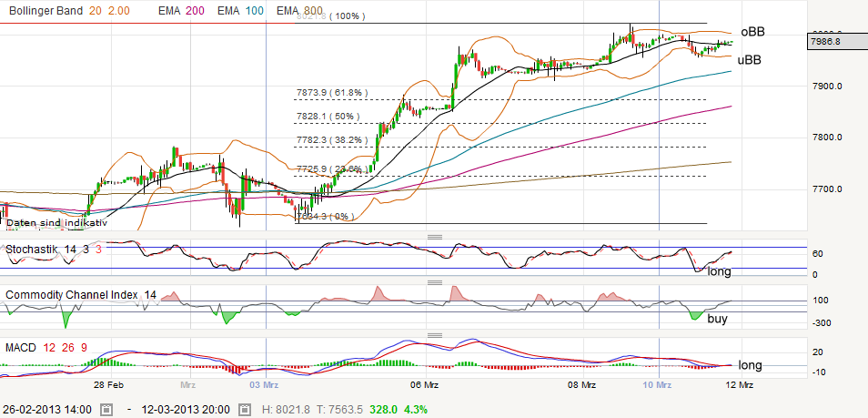Click the MACD signal period 9

click(x=84, y=348)
